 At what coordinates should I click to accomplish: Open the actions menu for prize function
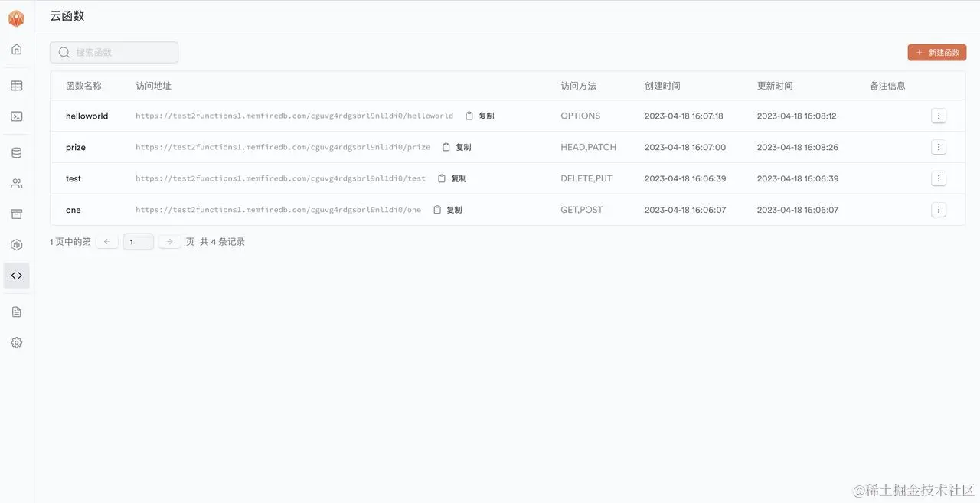939,146
